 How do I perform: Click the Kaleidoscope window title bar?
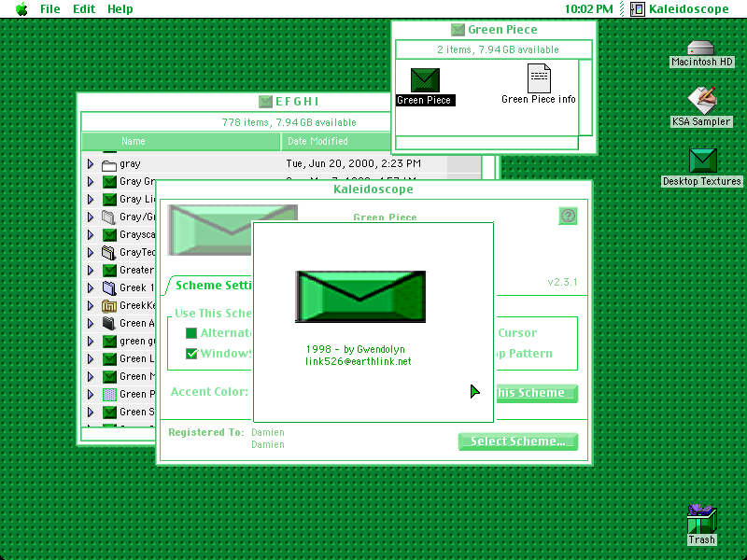tap(373, 189)
